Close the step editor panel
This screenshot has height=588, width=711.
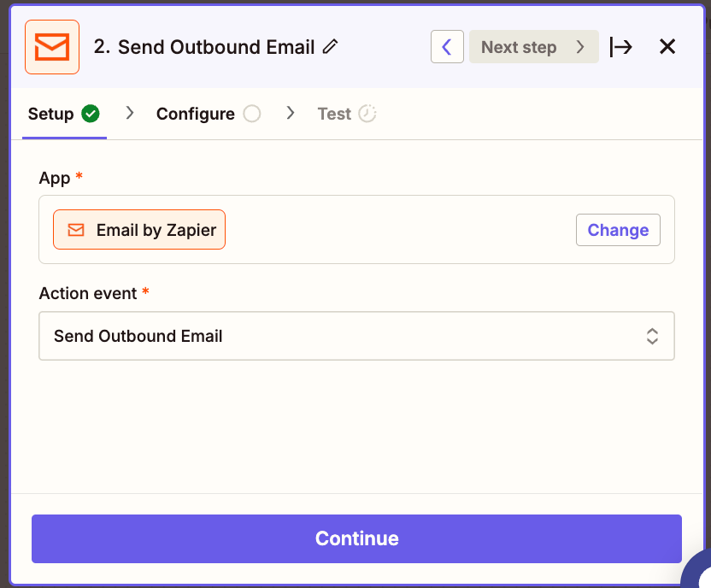click(667, 47)
